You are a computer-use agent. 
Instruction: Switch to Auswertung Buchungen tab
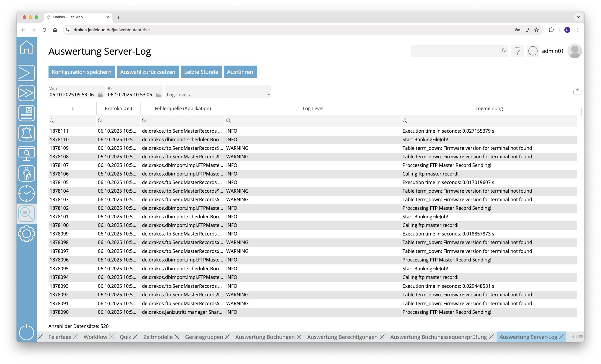pyautogui.click(x=265, y=337)
